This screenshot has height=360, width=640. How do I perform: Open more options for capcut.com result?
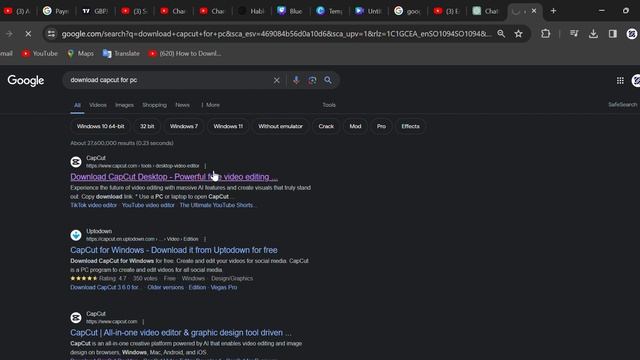[x=143, y=322]
